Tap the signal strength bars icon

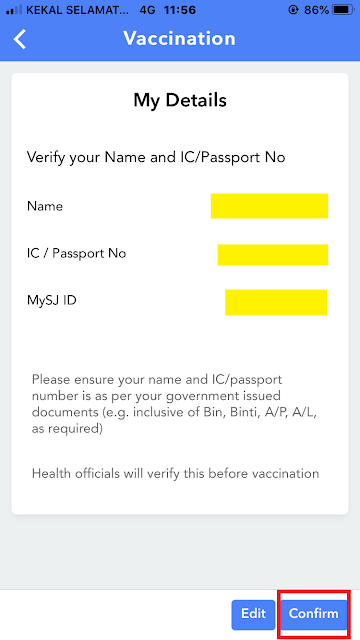click(x=14, y=10)
